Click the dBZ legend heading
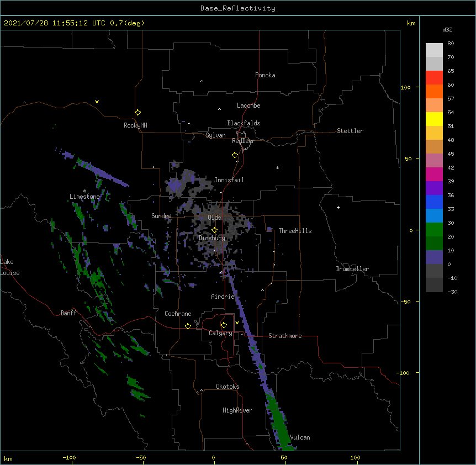This screenshot has width=476, height=465. [447, 29]
